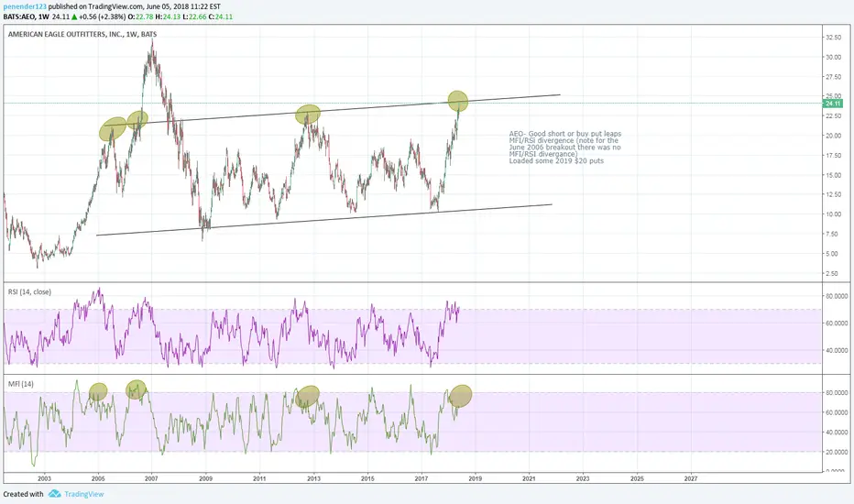The image size is (854, 504).
Task: Click the 2027 label on the time axis
Action: 691,478
